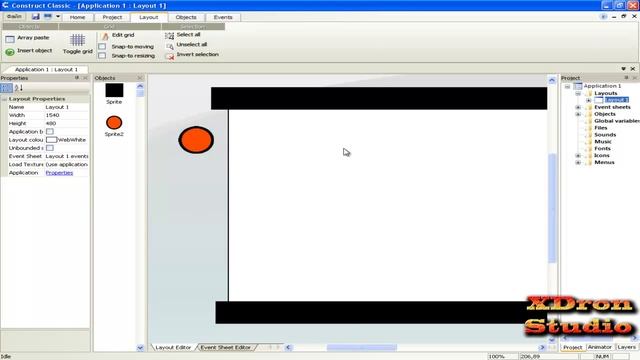Click the green Insert object icon
This screenshot has width=640, height=360.
pyautogui.click(x=10, y=52)
